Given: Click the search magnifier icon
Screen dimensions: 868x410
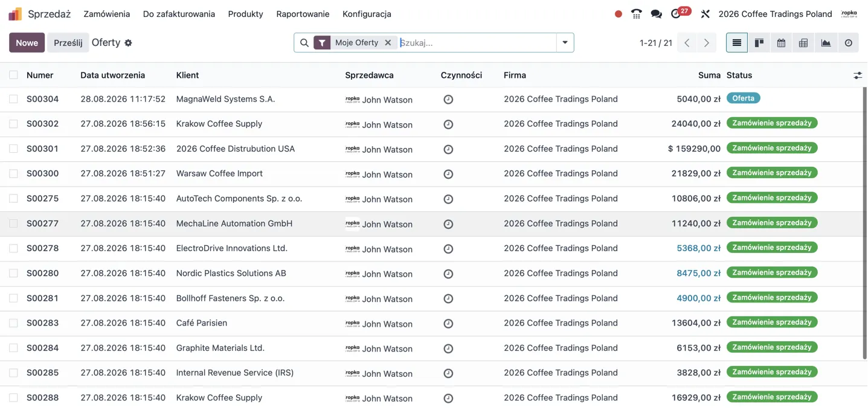Looking at the screenshot, I should click(304, 43).
